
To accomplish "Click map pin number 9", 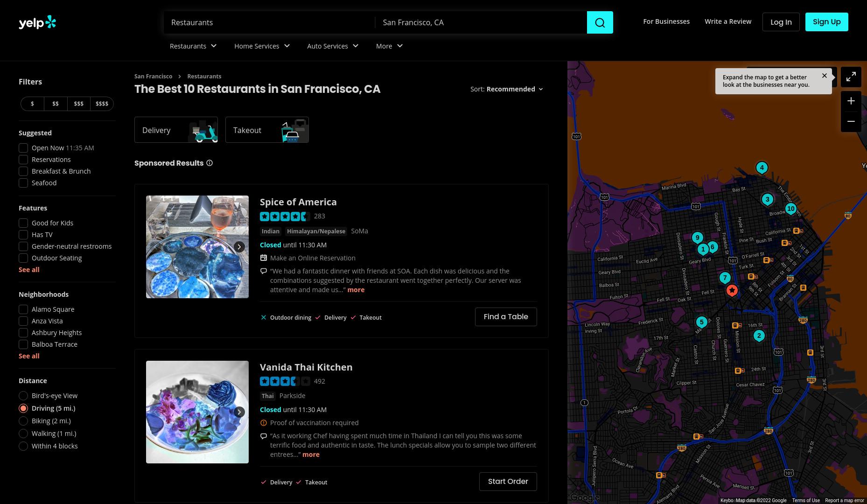I will pyautogui.click(x=698, y=238).
